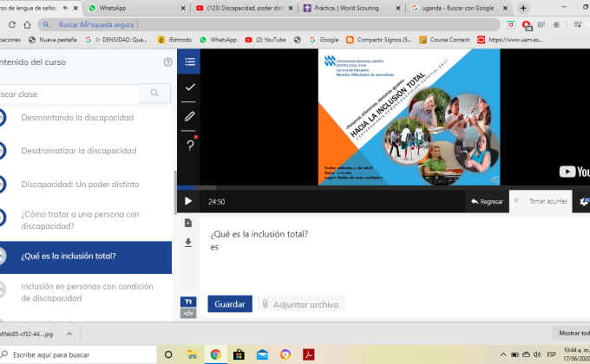The image size is (590, 364).
Task: Close the uganda Google tab
Action: pos(505,8)
